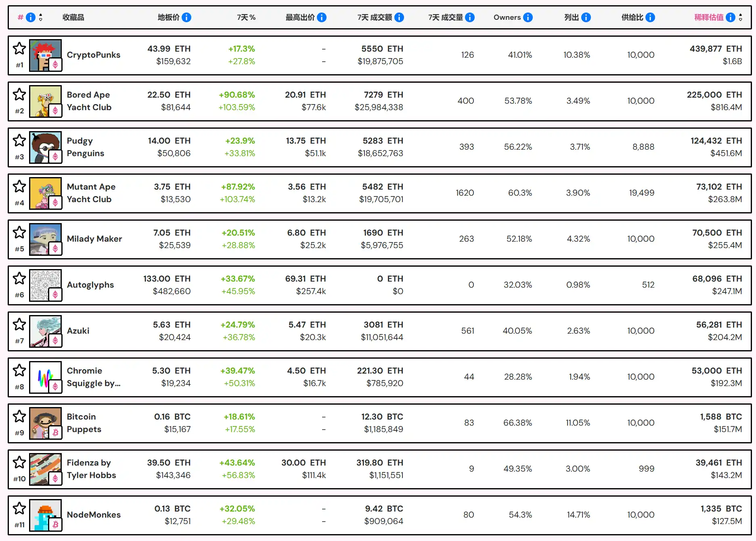Click info icon beside 7天 成交量 header

(470, 17)
